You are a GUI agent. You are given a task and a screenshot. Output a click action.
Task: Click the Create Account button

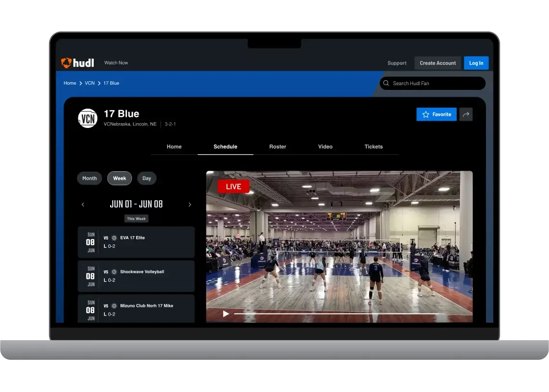[x=437, y=63]
